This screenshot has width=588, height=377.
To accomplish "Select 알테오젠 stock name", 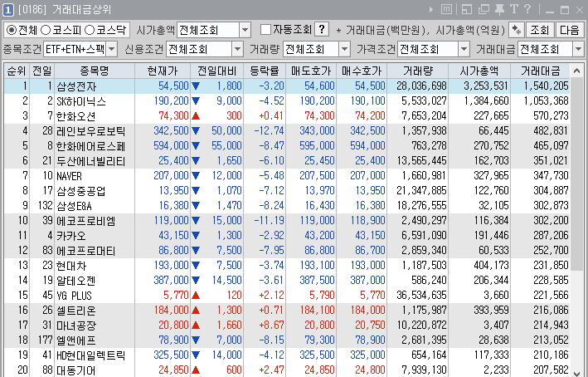I will 75,281.
